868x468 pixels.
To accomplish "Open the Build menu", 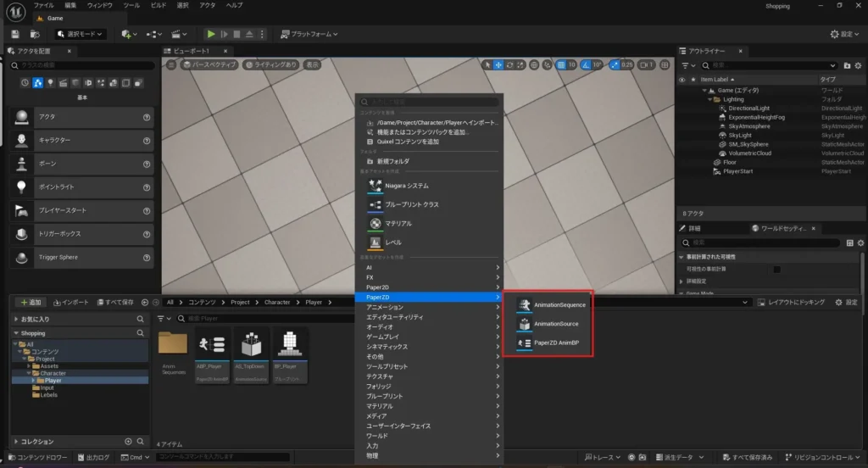I will pos(159,6).
